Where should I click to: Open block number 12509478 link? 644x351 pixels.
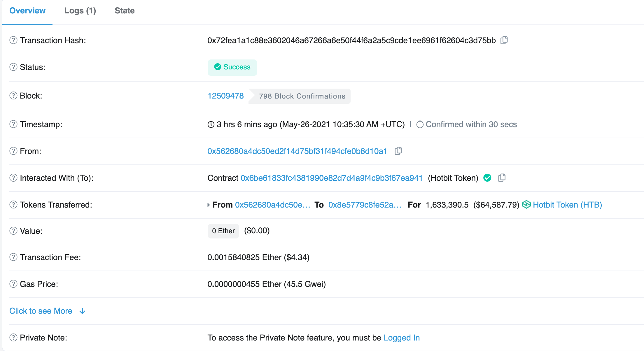point(225,96)
